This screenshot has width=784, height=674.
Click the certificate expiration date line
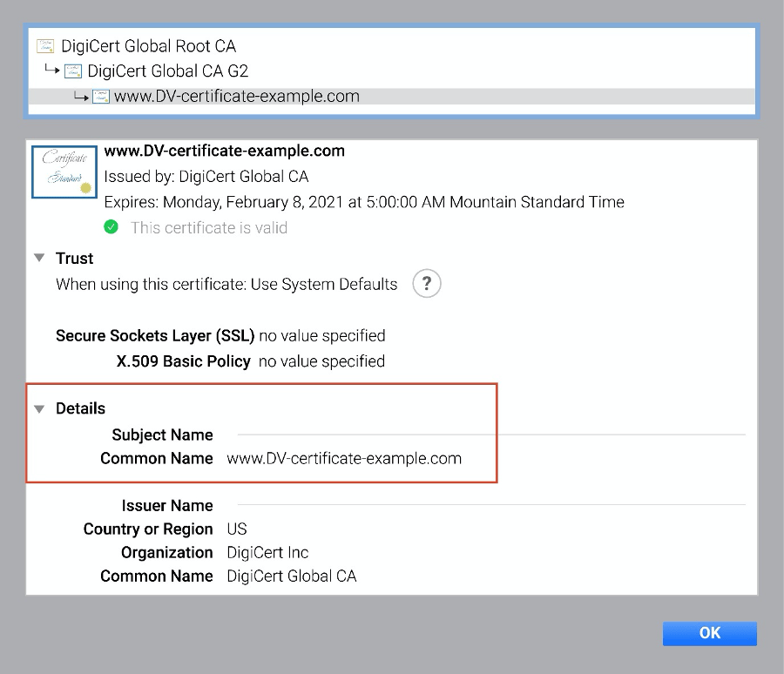click(363, 202)
